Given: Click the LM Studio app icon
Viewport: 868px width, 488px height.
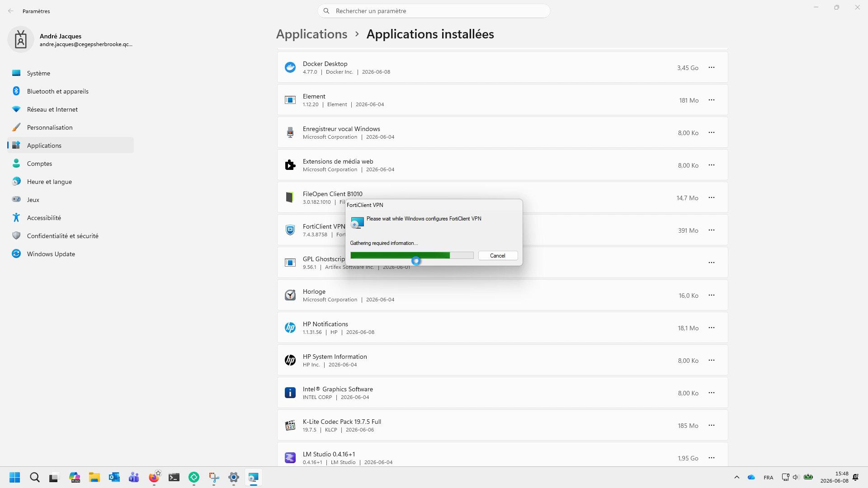Looking at the screenshot, I should (290, 458).
